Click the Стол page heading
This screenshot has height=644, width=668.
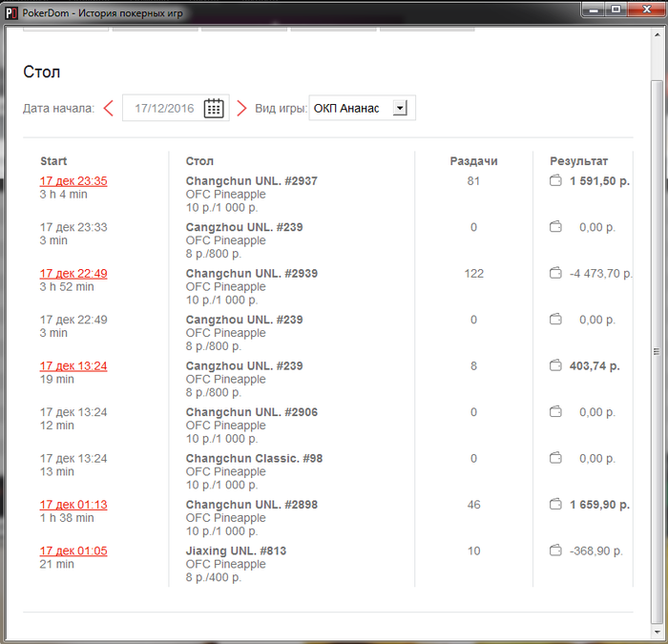pos(41,72)
